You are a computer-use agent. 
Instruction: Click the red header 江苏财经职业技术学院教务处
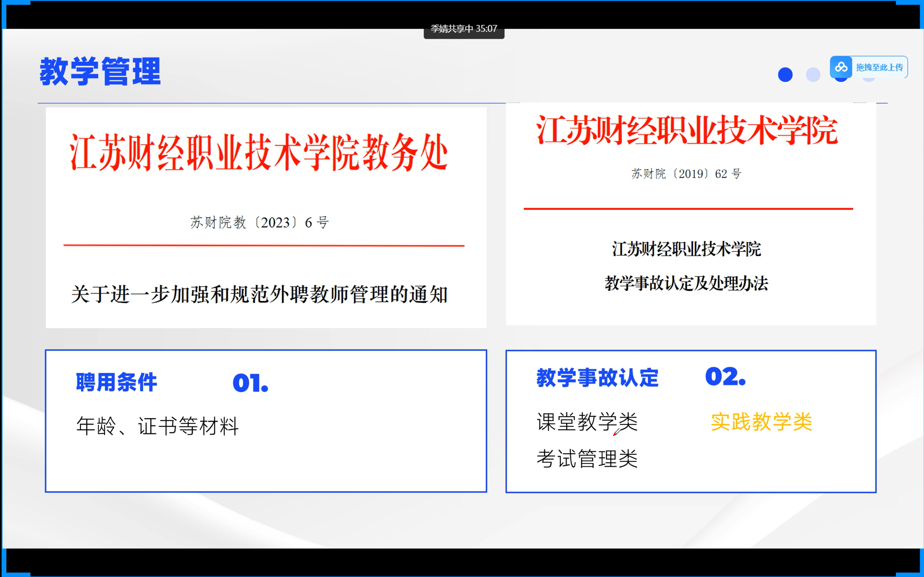259,152
